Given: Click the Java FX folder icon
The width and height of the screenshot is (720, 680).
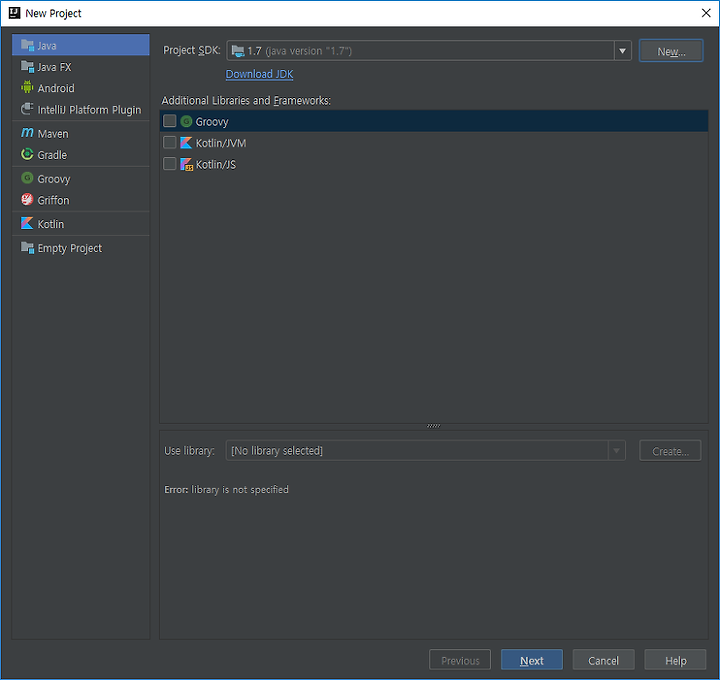Looking at the screenshot, I should [x=27, y=67].
